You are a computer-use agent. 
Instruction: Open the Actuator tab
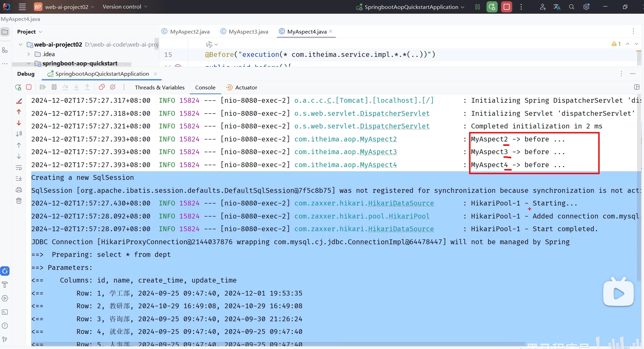[242, 87]
